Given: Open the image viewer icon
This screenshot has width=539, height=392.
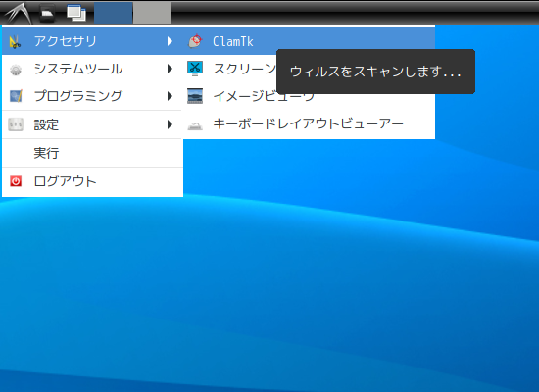Looking at the screenshot, I should coord(195,96).
